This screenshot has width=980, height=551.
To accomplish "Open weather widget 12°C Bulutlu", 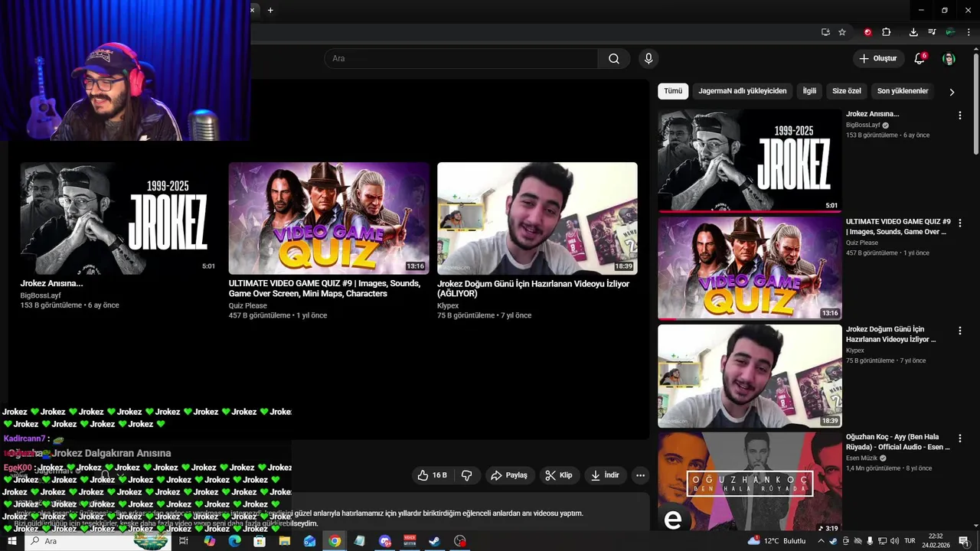I will (x=778, y=541).
